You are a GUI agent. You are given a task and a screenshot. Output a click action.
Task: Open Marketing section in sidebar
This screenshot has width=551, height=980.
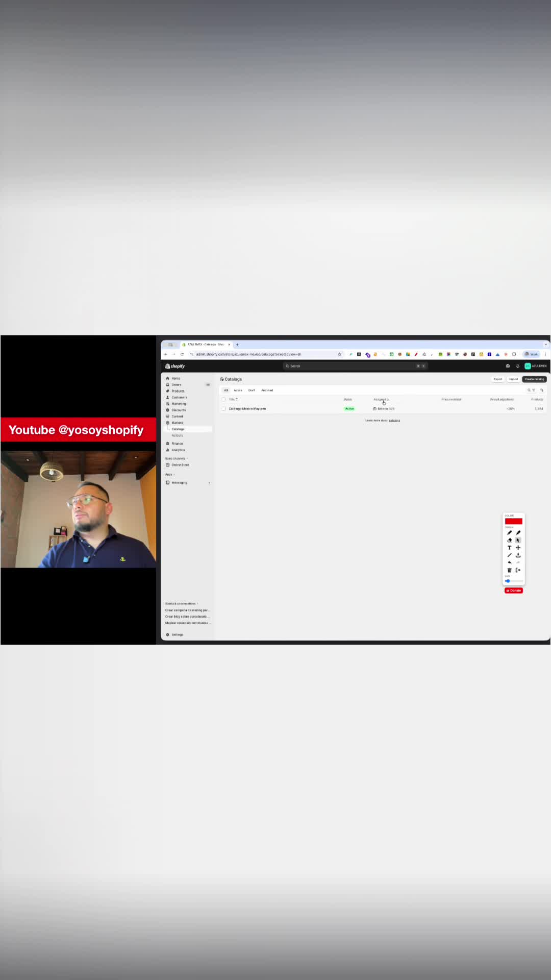click(179, 404)
